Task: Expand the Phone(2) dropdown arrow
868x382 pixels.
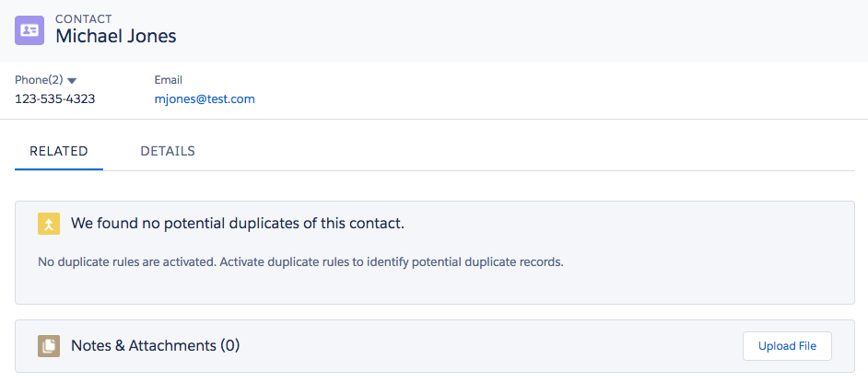Action: [x=71, y=81]
